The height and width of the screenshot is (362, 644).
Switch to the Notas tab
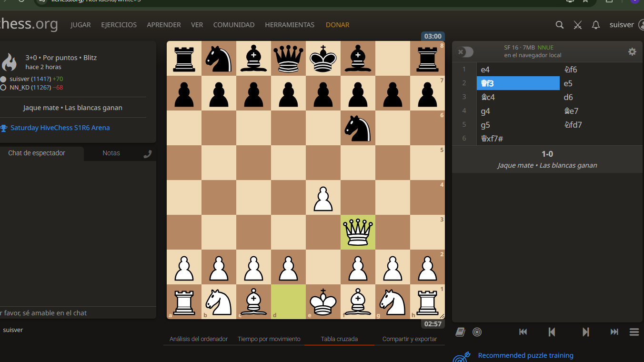click(x=111, y=153)
